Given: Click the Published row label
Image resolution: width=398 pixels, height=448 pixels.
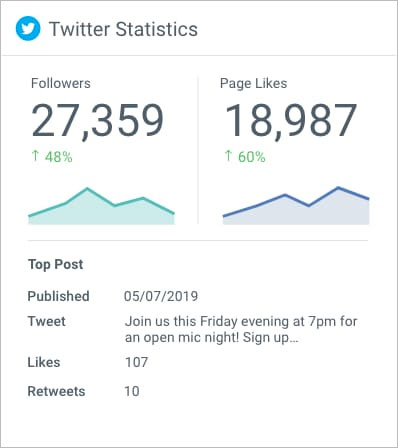Looking at the screenshot, I should [58, 296].
